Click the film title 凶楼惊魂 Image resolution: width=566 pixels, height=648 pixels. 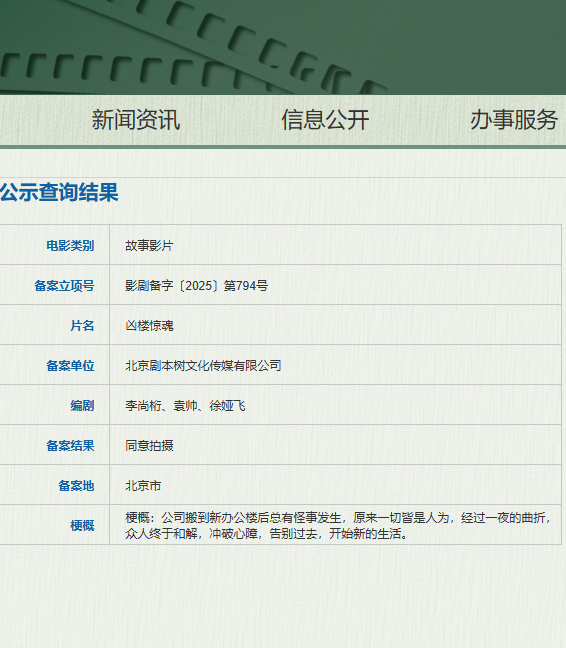149,326
